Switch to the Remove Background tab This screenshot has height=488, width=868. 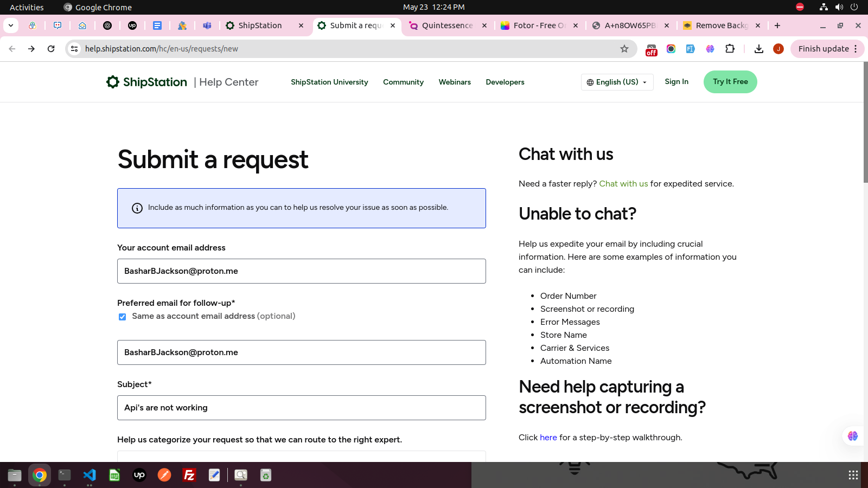coord(720,25)
